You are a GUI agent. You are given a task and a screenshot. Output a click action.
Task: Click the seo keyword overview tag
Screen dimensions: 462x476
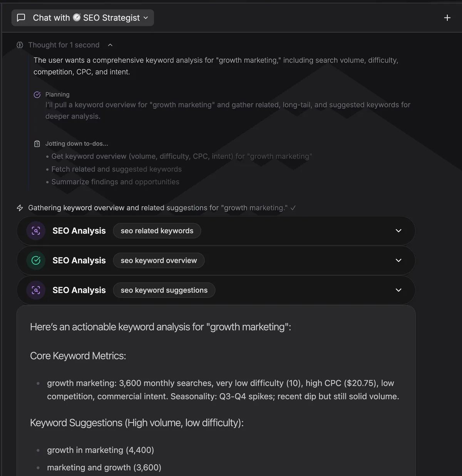159,261
